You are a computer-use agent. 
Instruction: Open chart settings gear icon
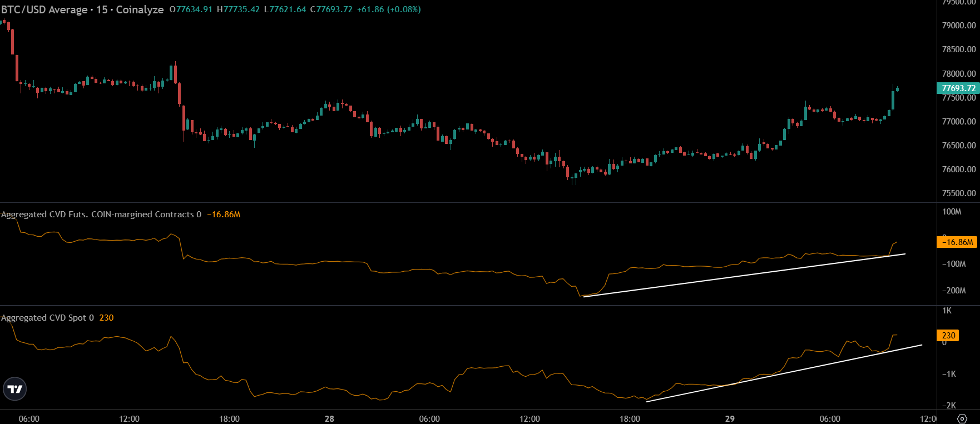click(962, 419)
